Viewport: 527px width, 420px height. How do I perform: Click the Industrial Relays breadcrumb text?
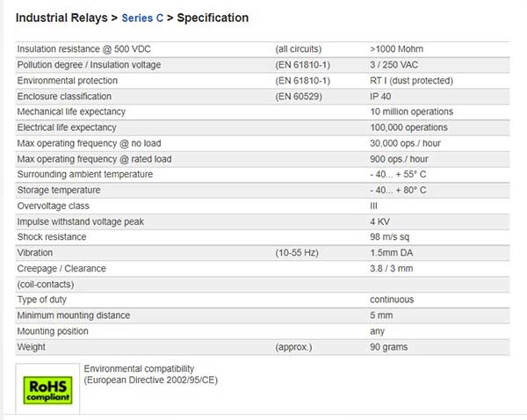click(x=61, y=18)
